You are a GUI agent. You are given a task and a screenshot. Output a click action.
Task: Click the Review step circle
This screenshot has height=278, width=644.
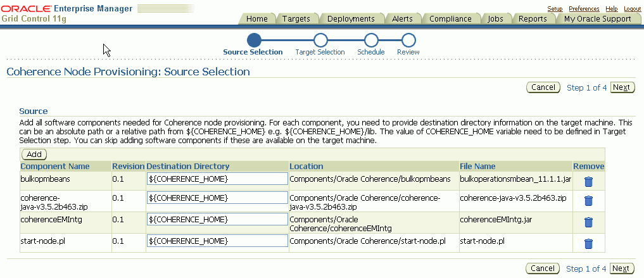[408, 41]
